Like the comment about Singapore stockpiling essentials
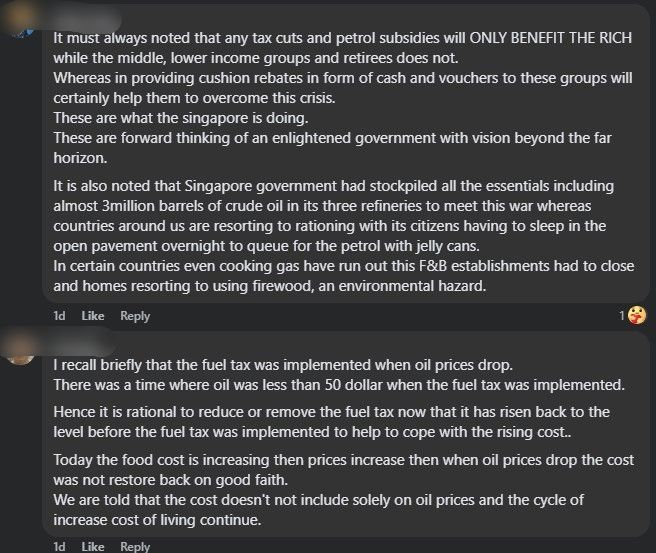The width and height of the screenshot is (656, 553). click(92, 316)
